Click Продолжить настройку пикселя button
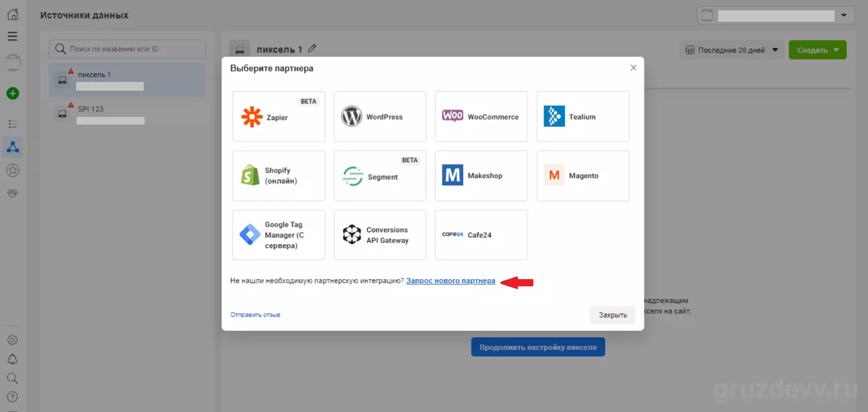Image resolution: width=868 pixels, height=412 pixels. point(538,347)
